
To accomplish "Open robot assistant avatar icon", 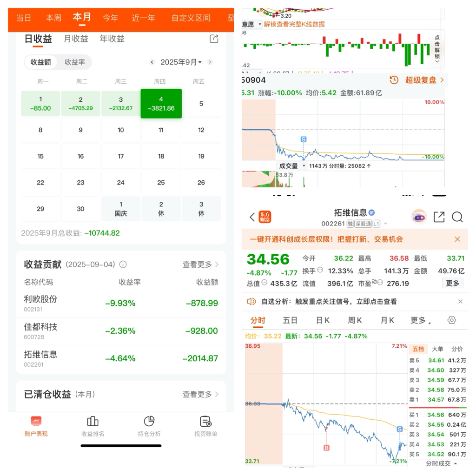I will tap(419, 217).
